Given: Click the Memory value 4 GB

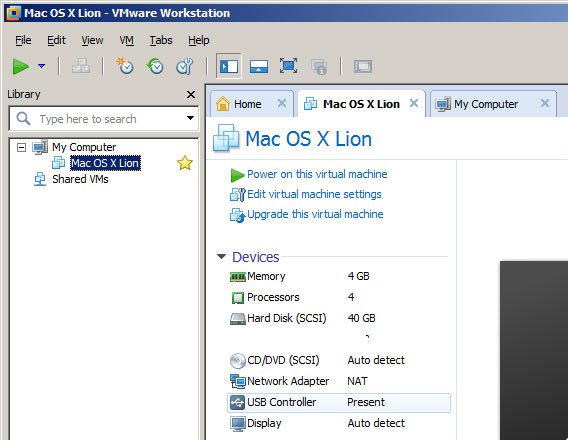Looking at the screenshot, I should click(358, 276).
